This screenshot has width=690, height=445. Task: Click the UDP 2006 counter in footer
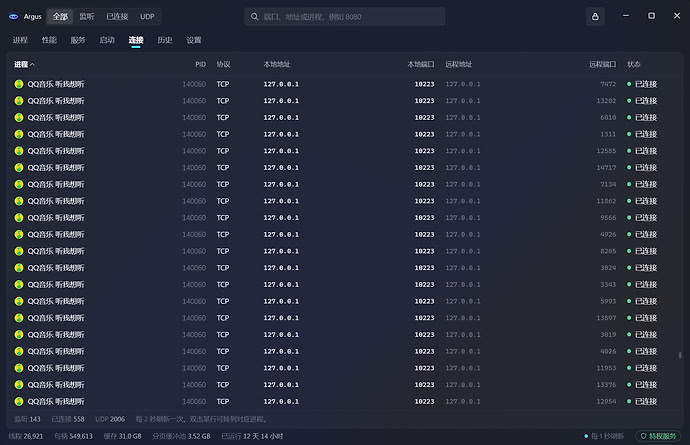pyautogui.click(x=110, y=419)
